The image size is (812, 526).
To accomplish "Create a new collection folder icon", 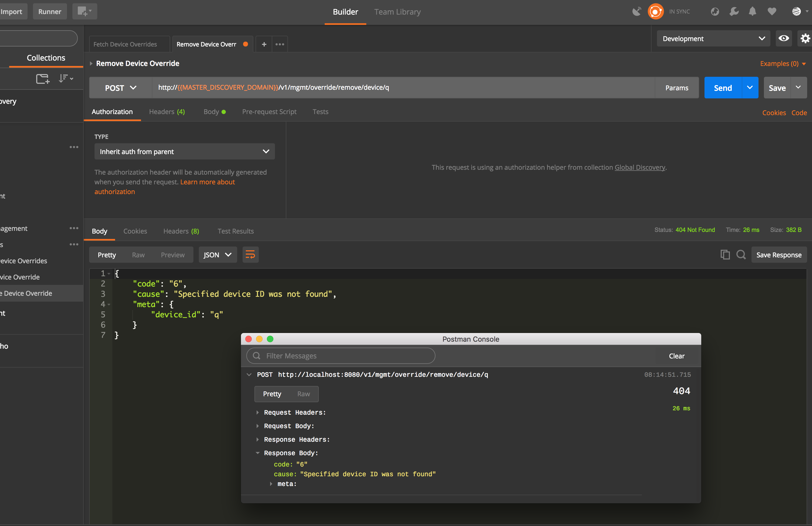I will 43,78.
